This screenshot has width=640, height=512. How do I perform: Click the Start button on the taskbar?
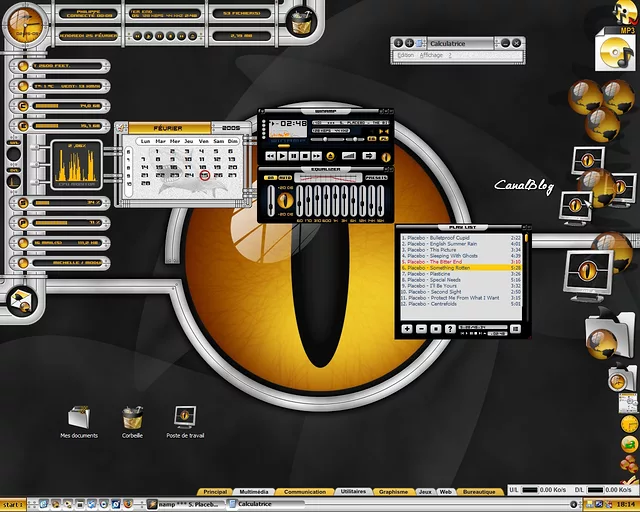(12, 505)
